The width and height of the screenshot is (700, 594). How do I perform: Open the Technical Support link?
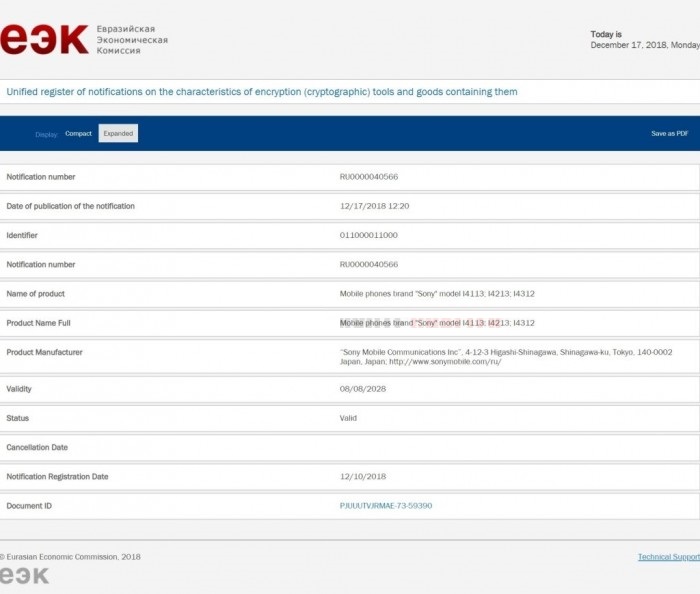(x=669, y=557)
